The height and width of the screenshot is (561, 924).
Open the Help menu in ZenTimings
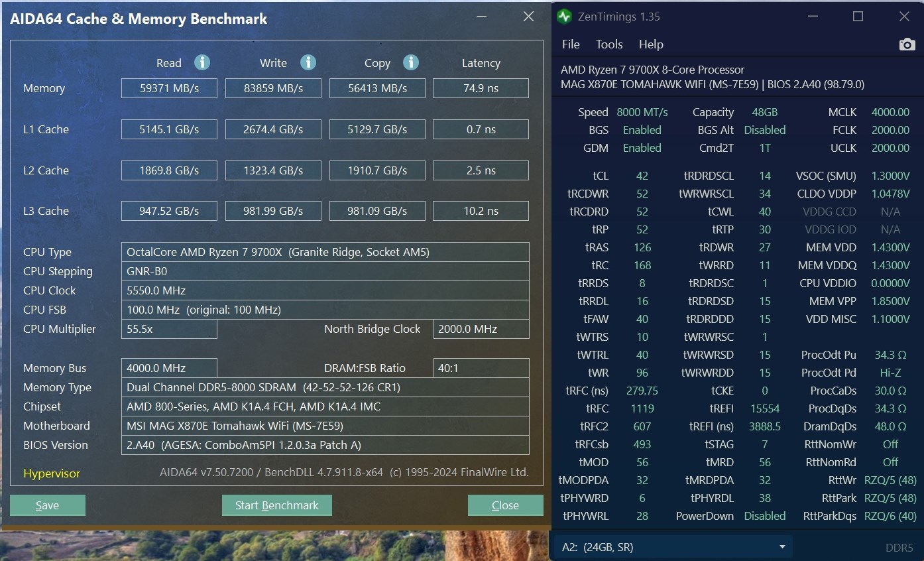pos(651,44)
